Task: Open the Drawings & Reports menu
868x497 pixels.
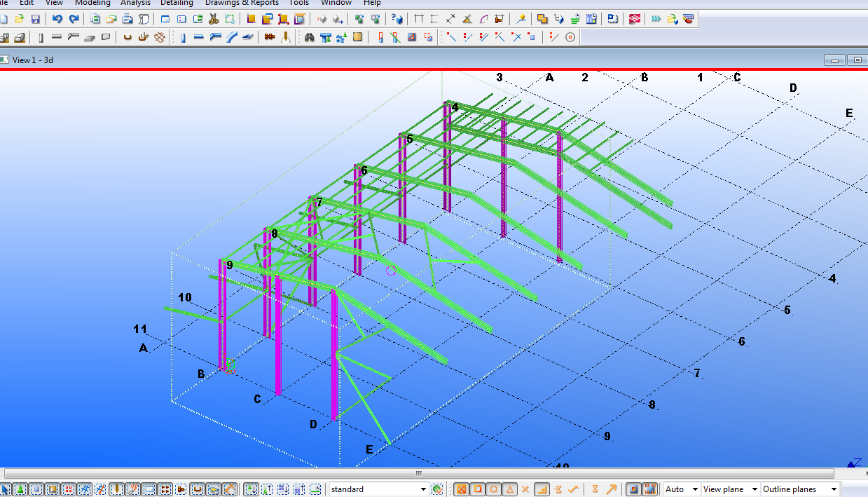Action: click(241, 3)
